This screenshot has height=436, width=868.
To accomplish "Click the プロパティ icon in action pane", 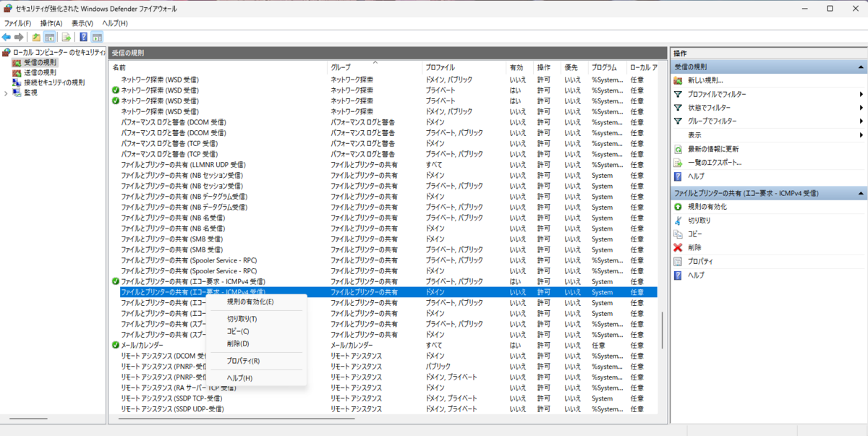I will click(678, 261).
